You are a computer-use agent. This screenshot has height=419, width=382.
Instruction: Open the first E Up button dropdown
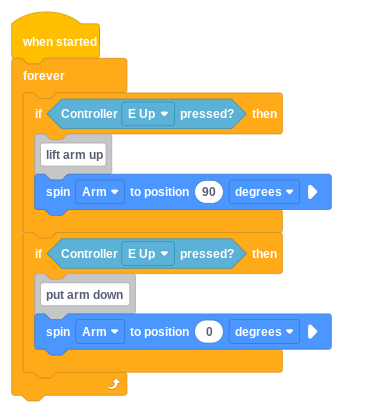148,114
